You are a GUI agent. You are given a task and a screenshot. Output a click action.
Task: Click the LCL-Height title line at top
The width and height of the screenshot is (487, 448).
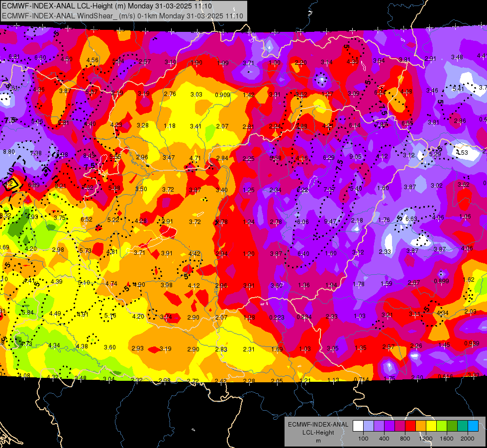click(107, 6)
